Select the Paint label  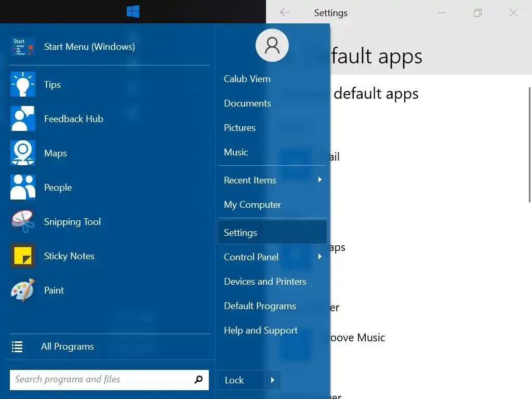tap(54, 290)
